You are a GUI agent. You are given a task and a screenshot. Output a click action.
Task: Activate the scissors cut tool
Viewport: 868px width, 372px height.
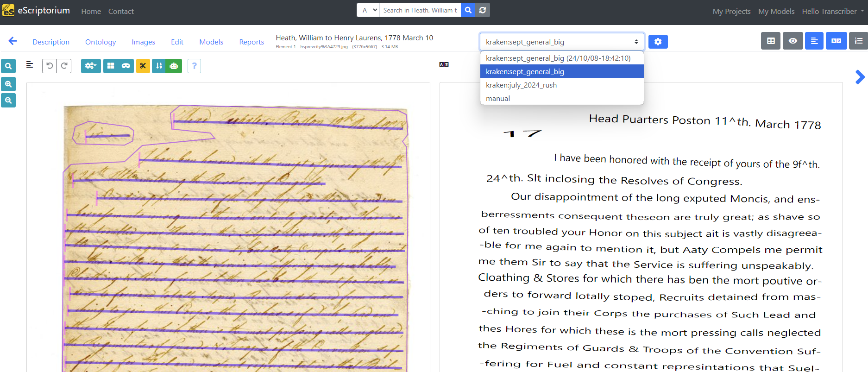tap(143, 66)
